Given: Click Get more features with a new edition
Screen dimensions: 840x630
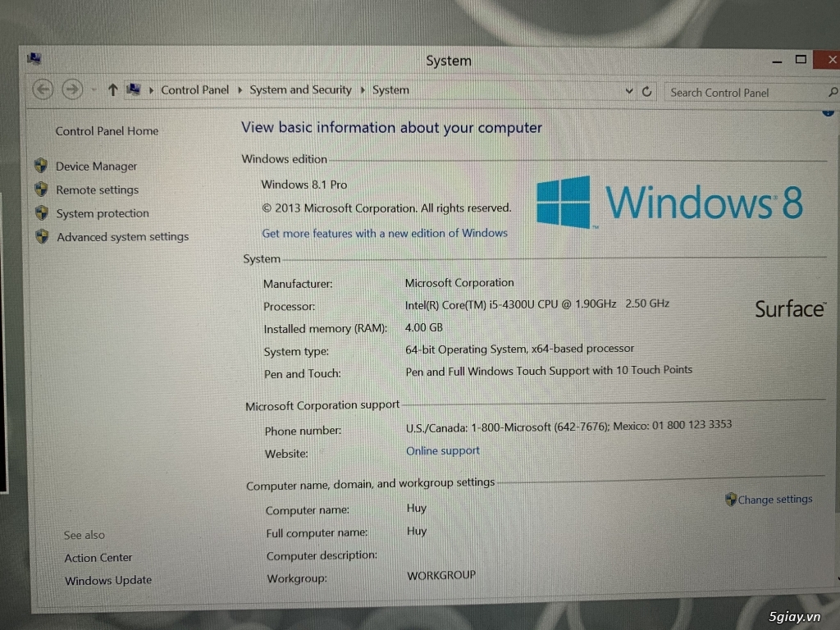Looking at the screenshot, I should 385,232.
